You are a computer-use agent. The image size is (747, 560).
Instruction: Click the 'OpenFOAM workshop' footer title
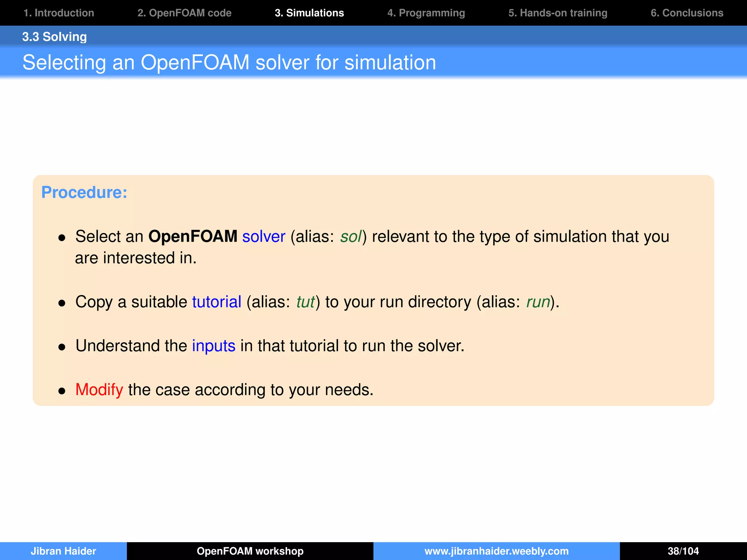(250, 551)
